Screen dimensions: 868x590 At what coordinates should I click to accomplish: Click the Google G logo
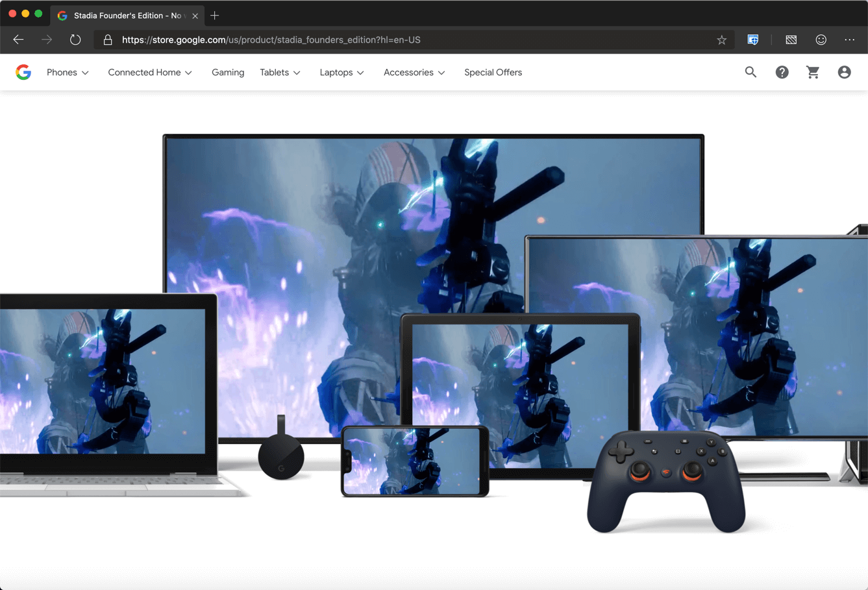click(x=23, y=72)
